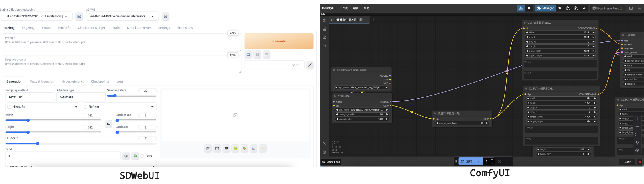Image resolution: width=644 pixels, height=184 pixels.
Task: Edit styles with the pencil icon
Action: click(x=310, y=65)
